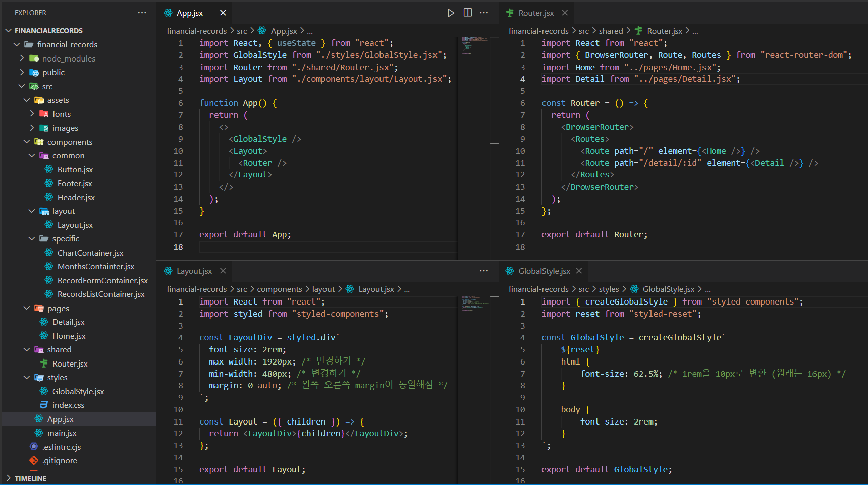
Task: Close the Layout.jsx tab
Action: 223,271
